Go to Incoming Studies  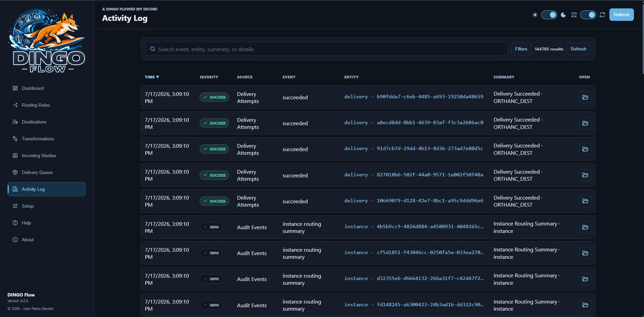click(x=46, y=155)
